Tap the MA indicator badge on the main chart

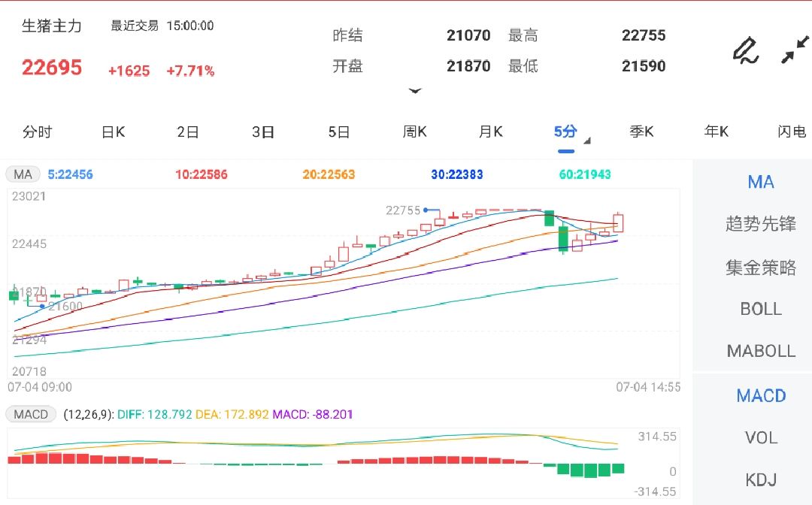point(23,174)
